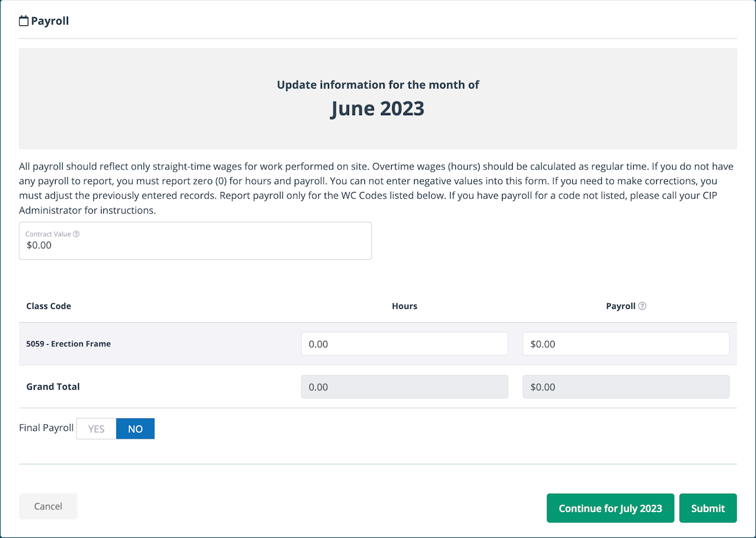Click the calendar icon beside Payroll title
This screenshot has height=538, width=756.
24,21
